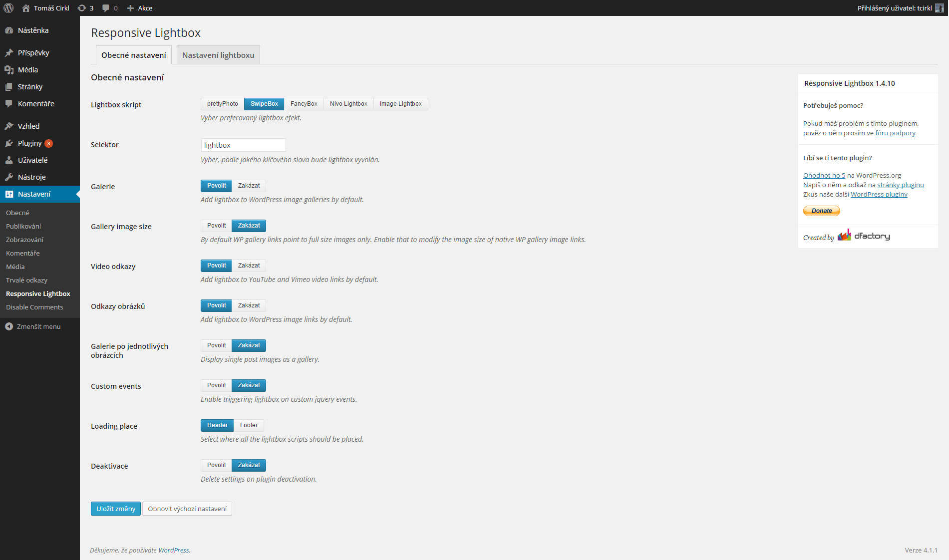The width and height of the screenshot is (949, 560).
Task: Open the updates icon showing 3
Action: 82,8
